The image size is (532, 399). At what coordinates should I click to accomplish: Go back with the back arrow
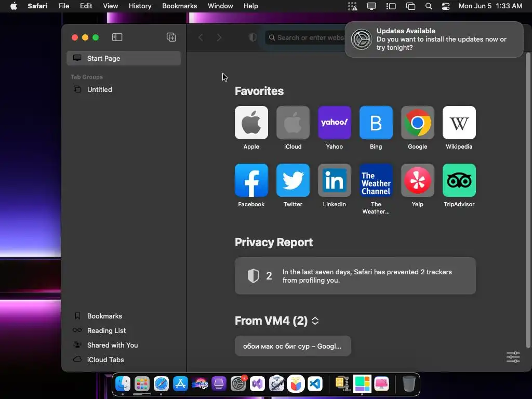pos(201,37)
